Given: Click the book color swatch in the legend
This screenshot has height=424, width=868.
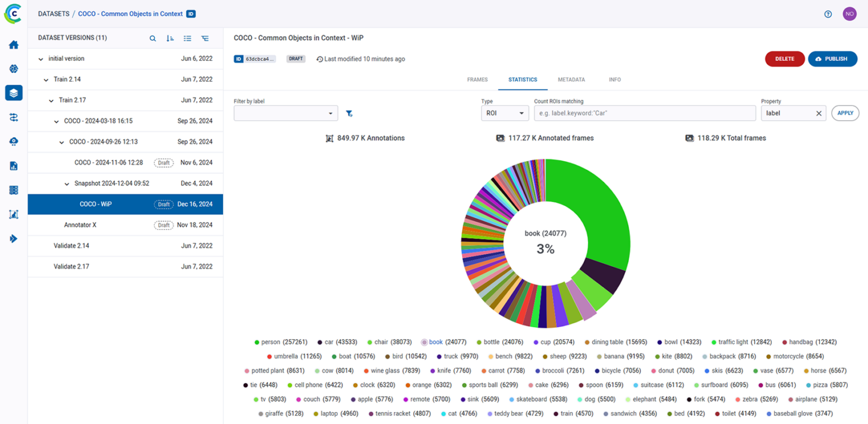Looking at the screenshot, I should point(424,342).
